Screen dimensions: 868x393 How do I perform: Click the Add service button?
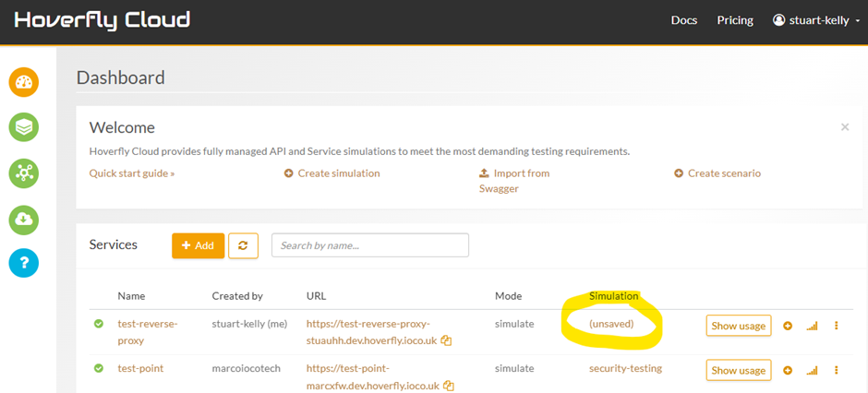(198, 245)
